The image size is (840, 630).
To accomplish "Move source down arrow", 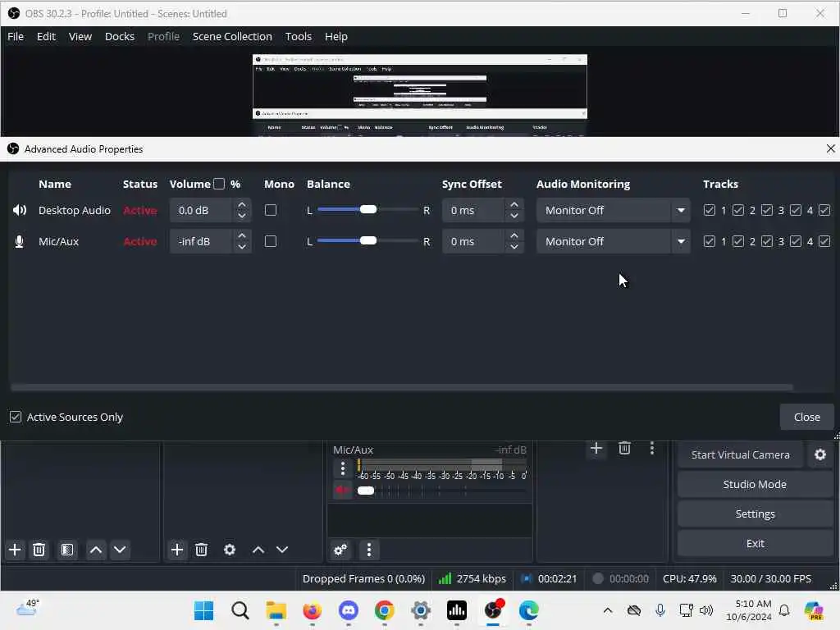I will (x=282, y=550).
